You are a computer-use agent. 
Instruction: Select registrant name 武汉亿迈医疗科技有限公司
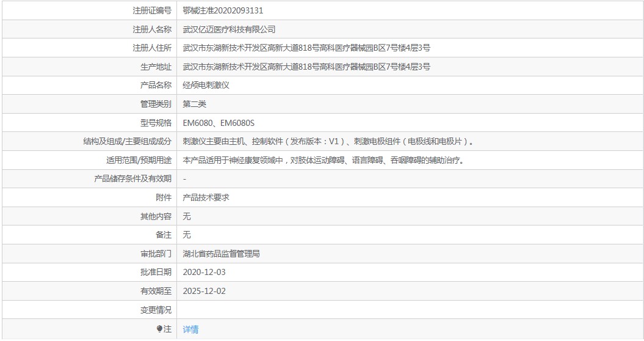(229, 29)
